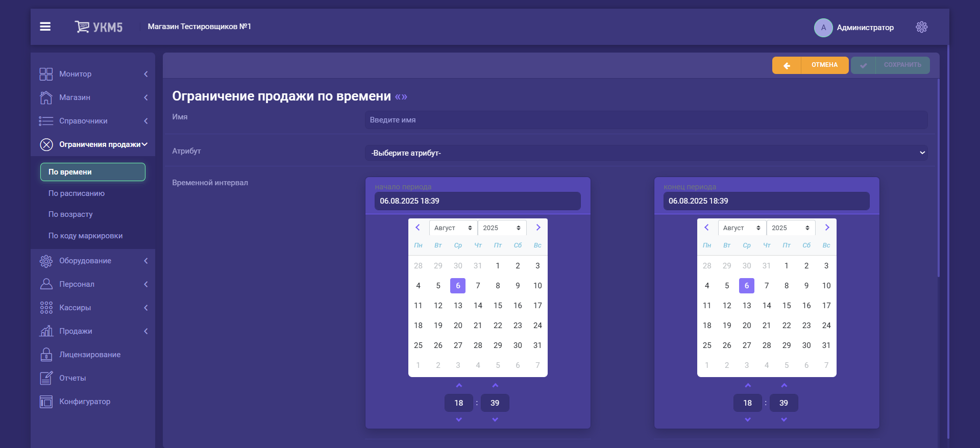Increase start period minutes
This screenshot has width=980, height=448.
495,385
